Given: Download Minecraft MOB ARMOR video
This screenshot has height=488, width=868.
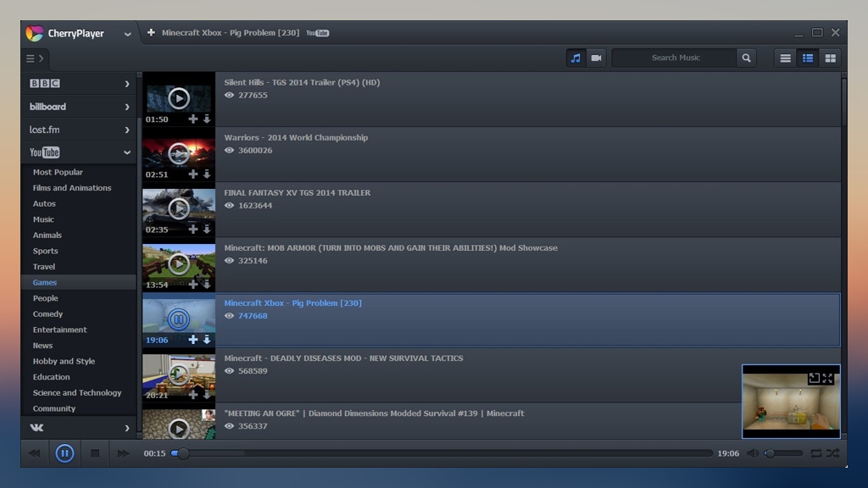Looking at the screenshot, I should click(x=207, y=285).
